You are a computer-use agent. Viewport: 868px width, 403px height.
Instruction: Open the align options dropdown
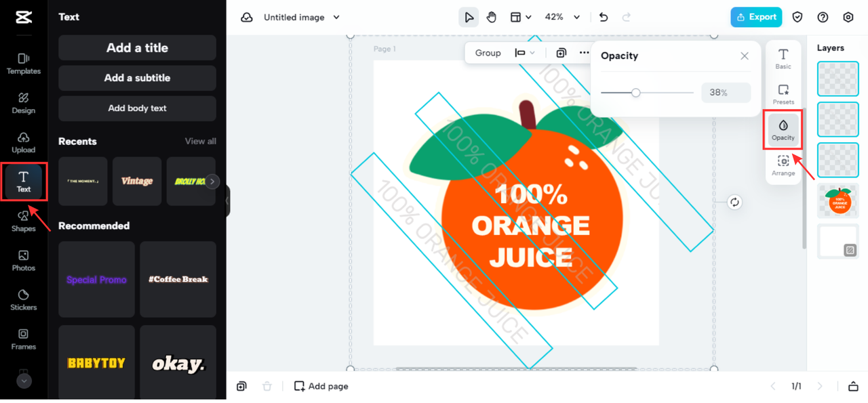(525, 53)
